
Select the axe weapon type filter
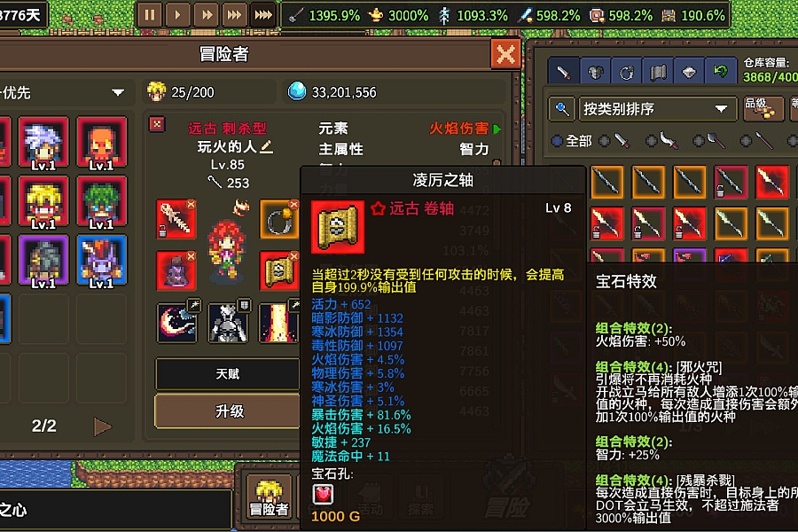point(710,140)
